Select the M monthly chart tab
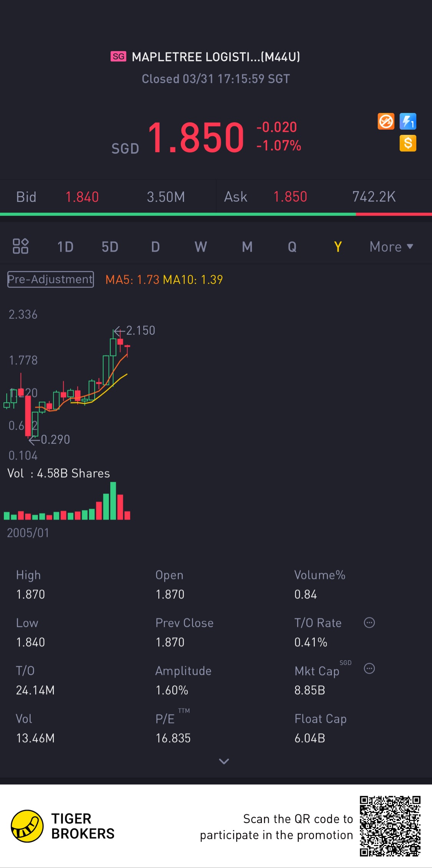 (247, 247)
